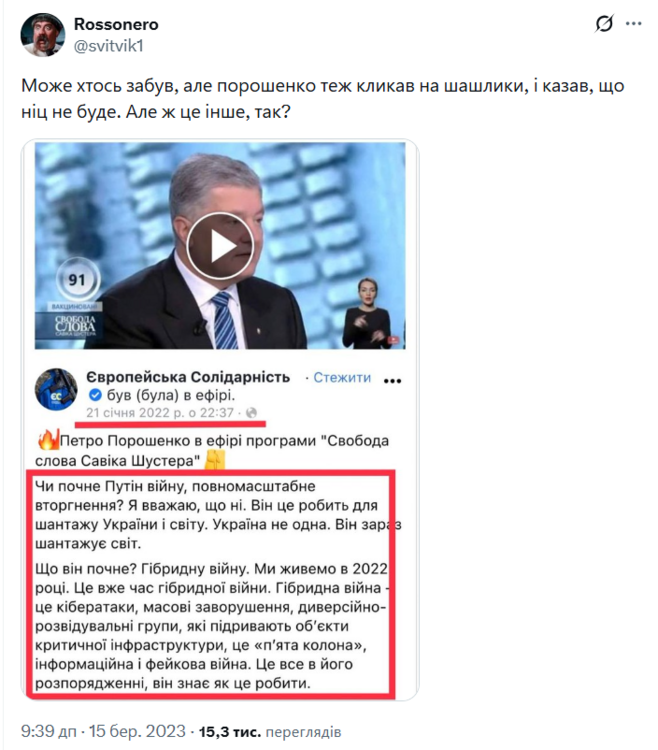The width and height of the screenshot is (658, 750).
Task: Click the Європейська Солідарність page avatar
Action: click(x=56, y=389)
